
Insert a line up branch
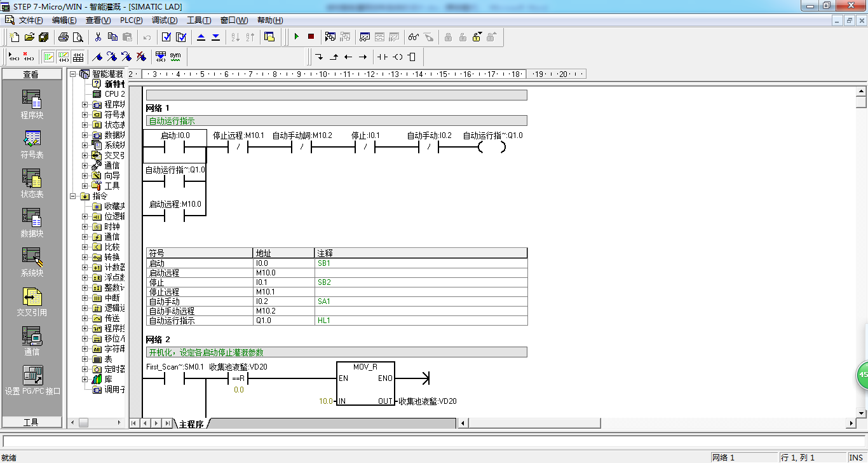click(x=334, y=57)
